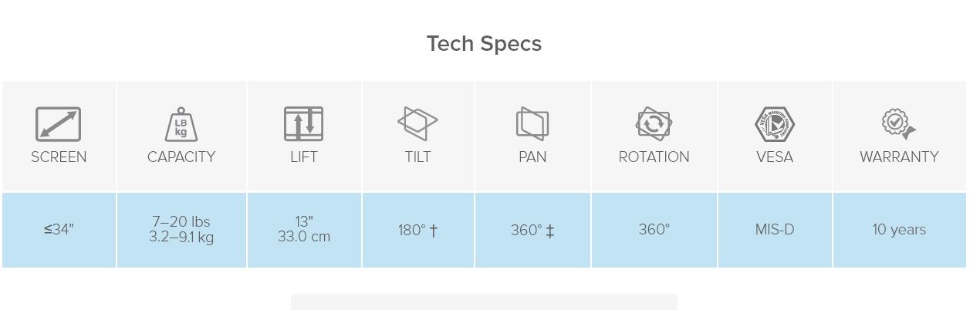980x310 pixels.
Task: Click the WARRANTY column label
Action: [899, 157]
